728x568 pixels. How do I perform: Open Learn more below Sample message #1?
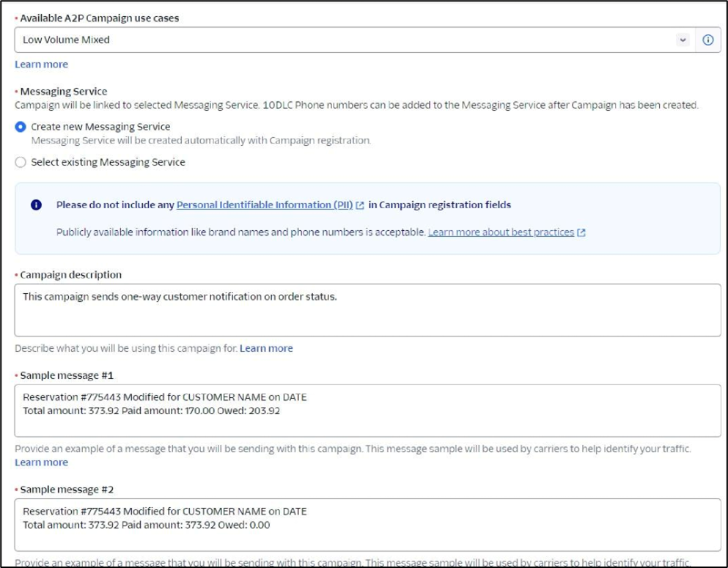[41, 462]
